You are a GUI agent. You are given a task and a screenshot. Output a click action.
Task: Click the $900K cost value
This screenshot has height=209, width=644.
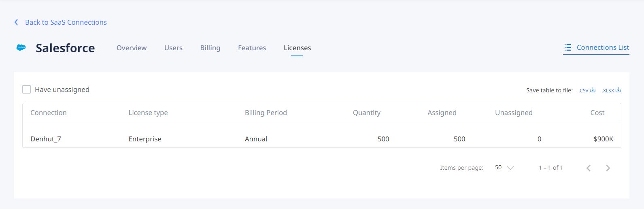[603, 139]
